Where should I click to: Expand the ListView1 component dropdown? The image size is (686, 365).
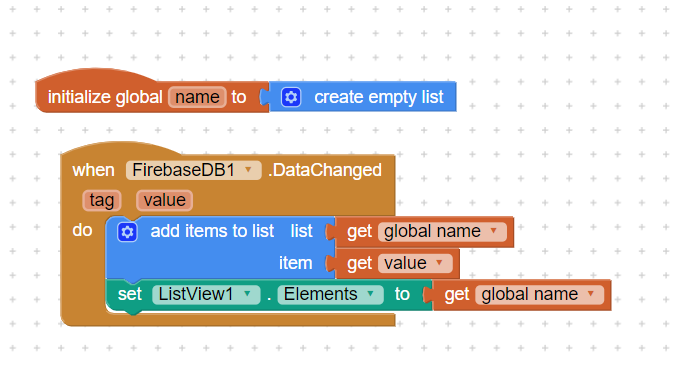tap(247, 294)
